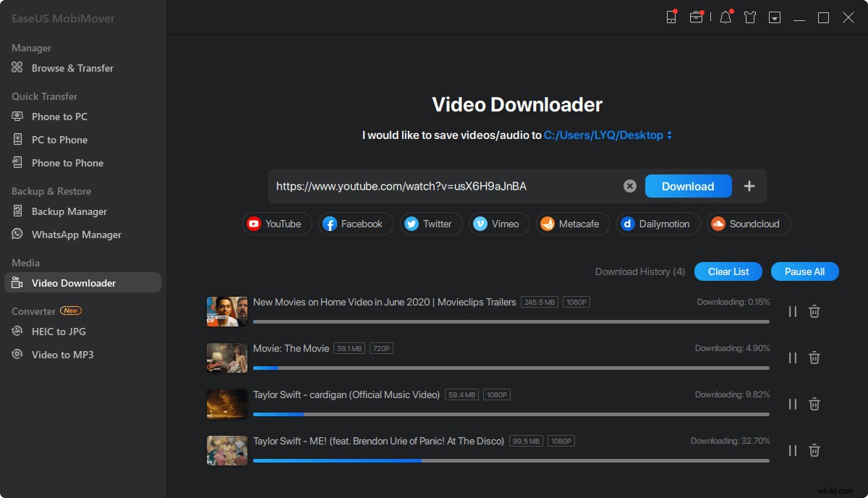Switch to the YouTube source tab
Screen dimensions: 868x498
(276, 224)
